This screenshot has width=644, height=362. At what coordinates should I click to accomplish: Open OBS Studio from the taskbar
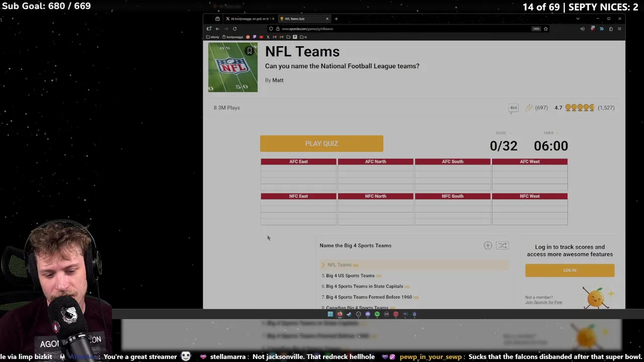(x=358, y=314)
